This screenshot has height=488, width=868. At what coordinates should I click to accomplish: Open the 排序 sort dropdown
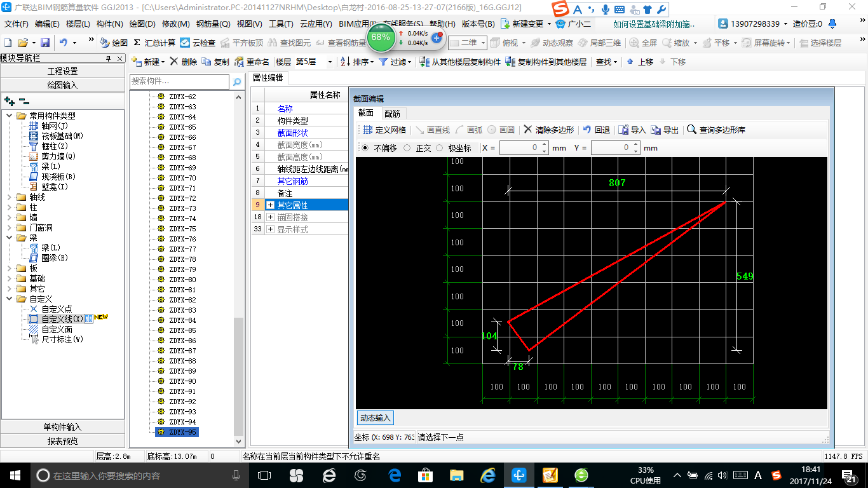coord(357,62)
